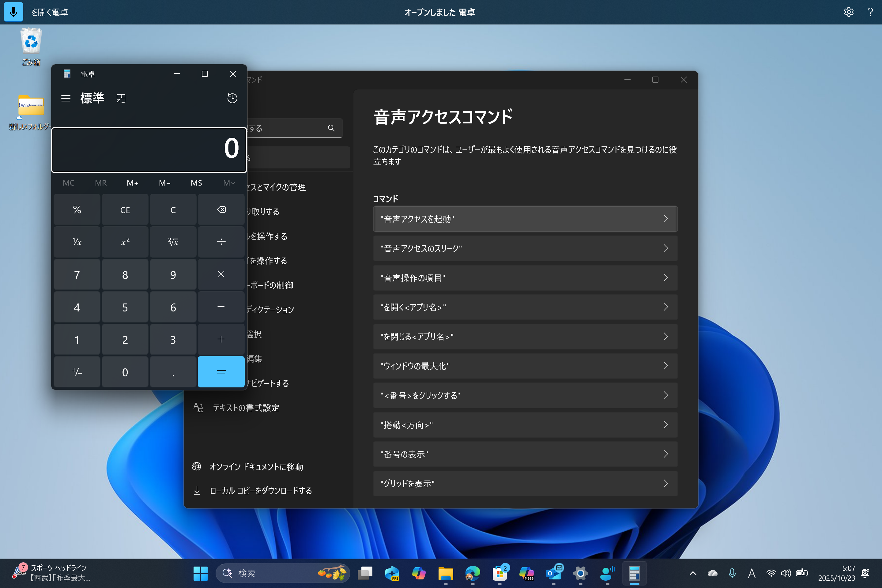Click the voice access settings gear
882x588 pixels.
point(849,12)
